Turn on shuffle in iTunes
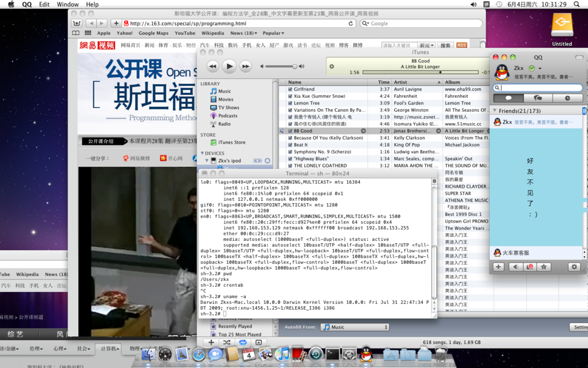Screen dimensions: 588x368 coord(227,343)
